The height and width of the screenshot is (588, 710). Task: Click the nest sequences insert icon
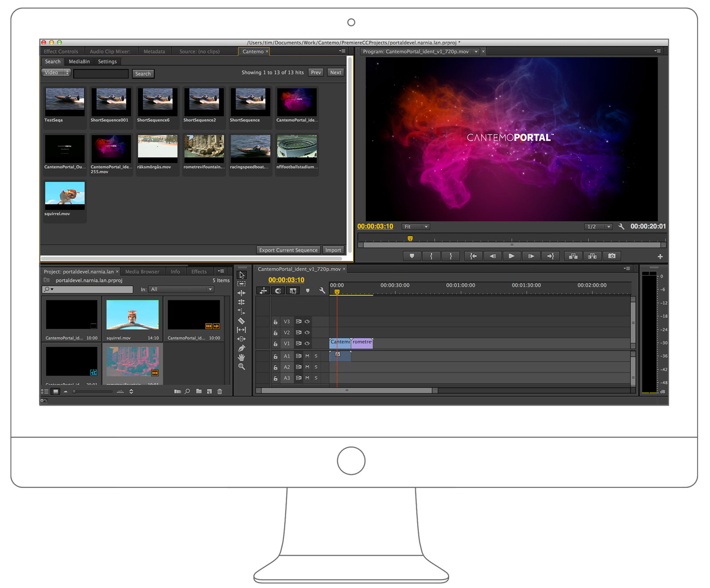(264, 291)
